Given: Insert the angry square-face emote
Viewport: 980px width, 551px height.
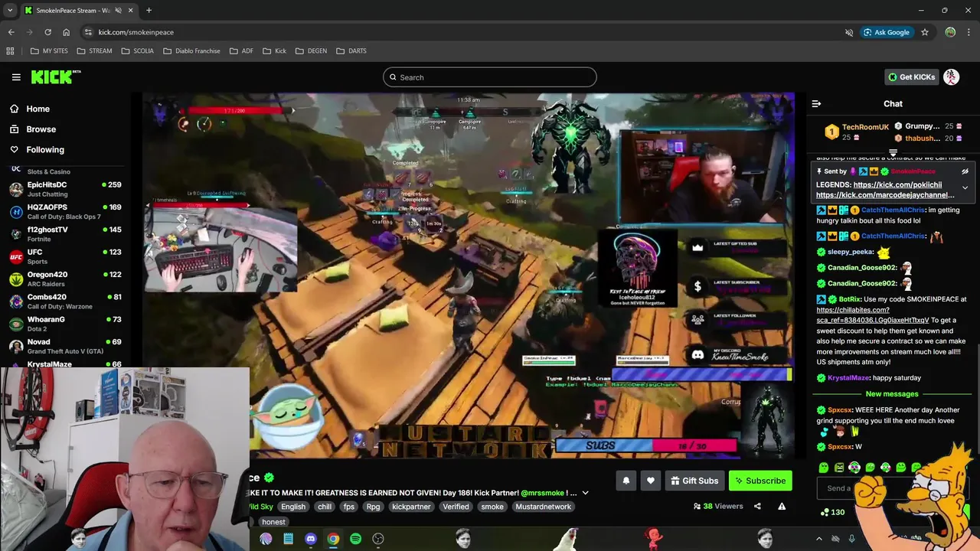Looking at the screenshot, I should click(839, 468).
